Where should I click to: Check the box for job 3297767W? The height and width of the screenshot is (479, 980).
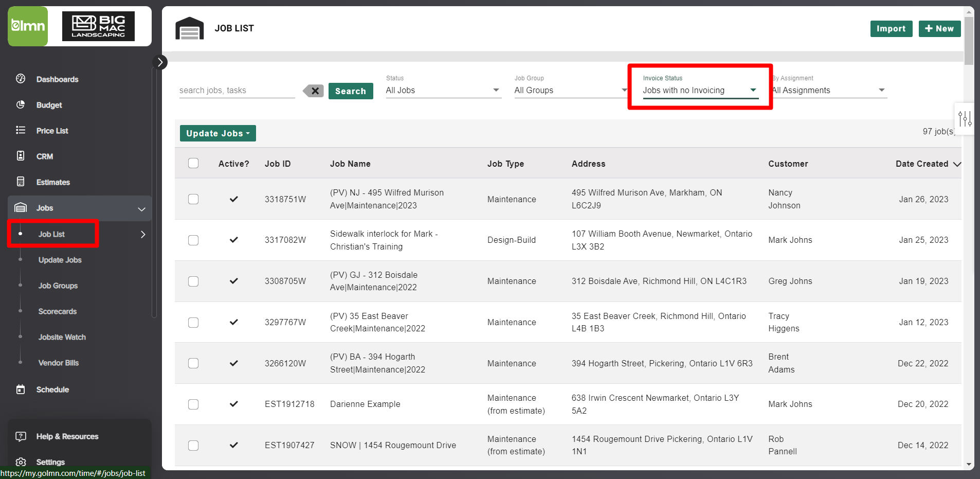click(x=193, y=323)
